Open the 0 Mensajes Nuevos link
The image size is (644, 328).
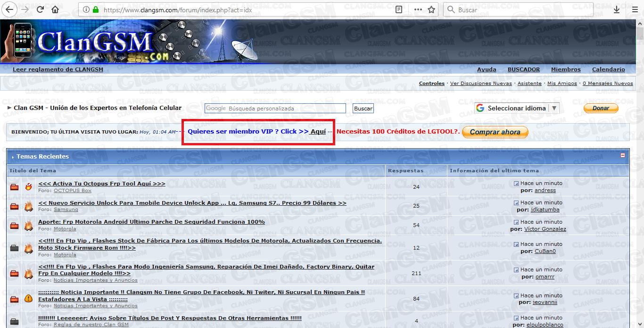[x=608, y=84]
